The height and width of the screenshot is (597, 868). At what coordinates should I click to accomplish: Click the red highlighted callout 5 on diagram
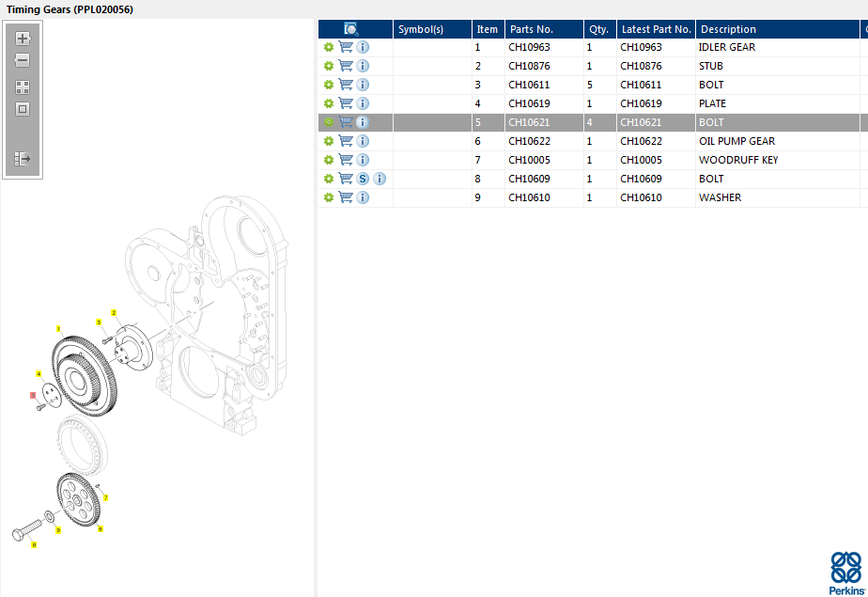(x=33, y=396)
